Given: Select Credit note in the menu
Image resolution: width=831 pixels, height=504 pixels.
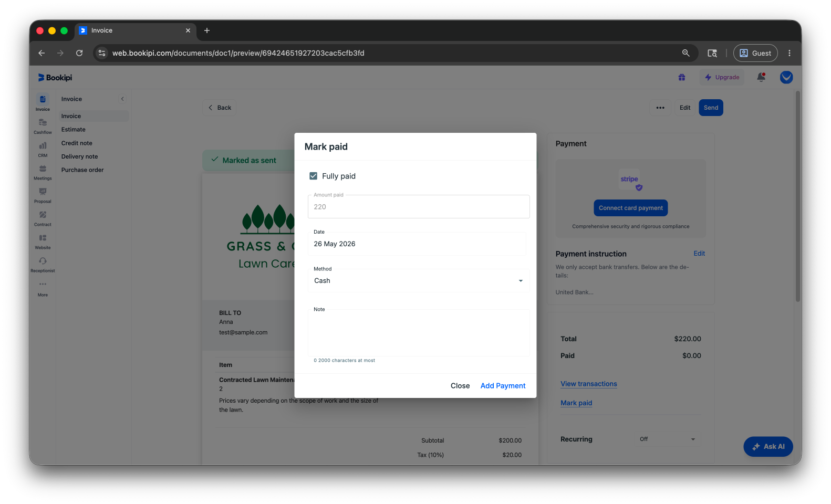Looking at the screenshot, I should [x=77, y=143].
